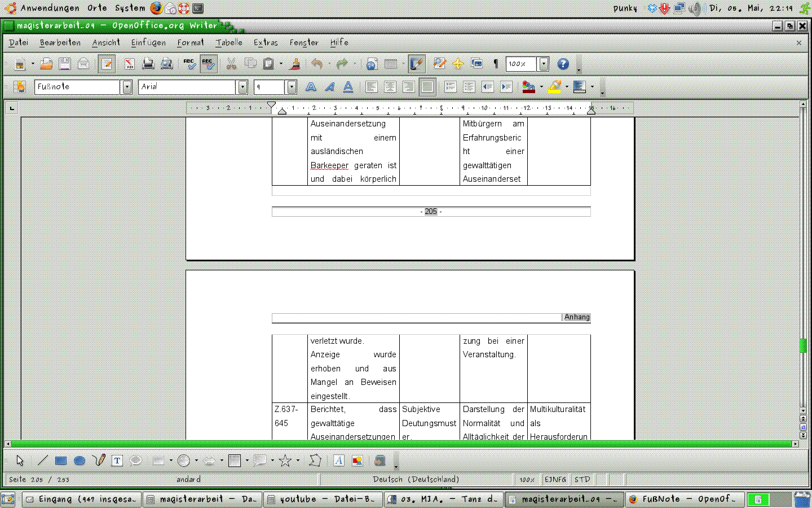Export document directly as PDF

pos(129,64)
